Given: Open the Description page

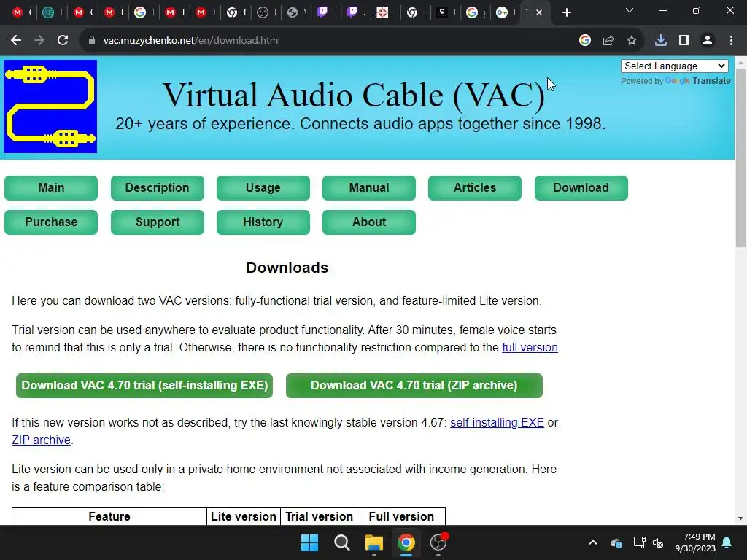Looking at the screenshot, I should [158, 187].
